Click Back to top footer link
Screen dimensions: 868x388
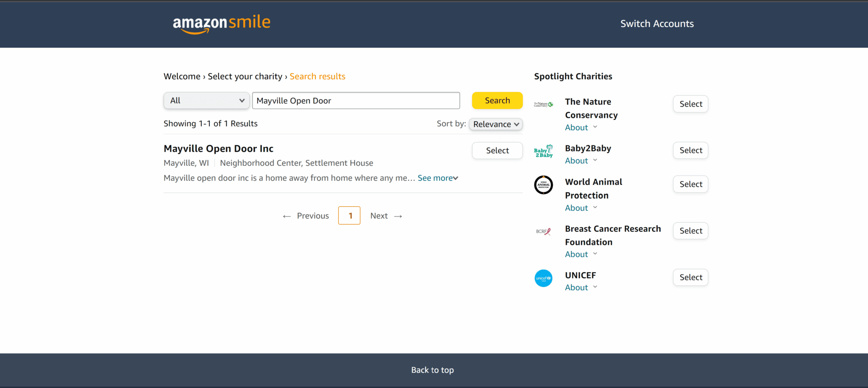coord(432,370)
